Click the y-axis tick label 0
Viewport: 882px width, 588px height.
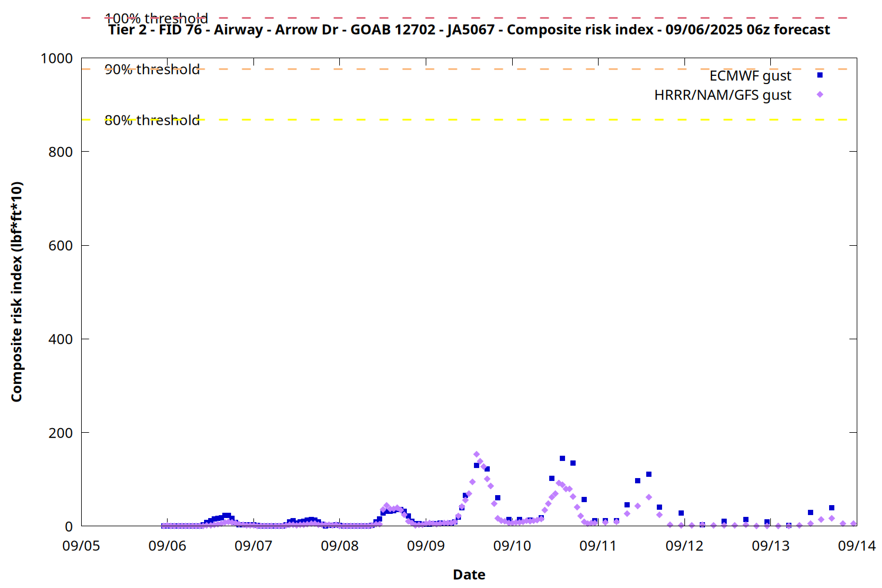[x=69, y=527]
